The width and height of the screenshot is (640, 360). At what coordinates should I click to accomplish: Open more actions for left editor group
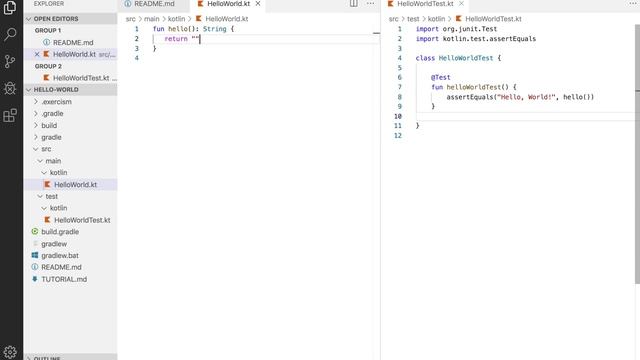pos(370,4)
